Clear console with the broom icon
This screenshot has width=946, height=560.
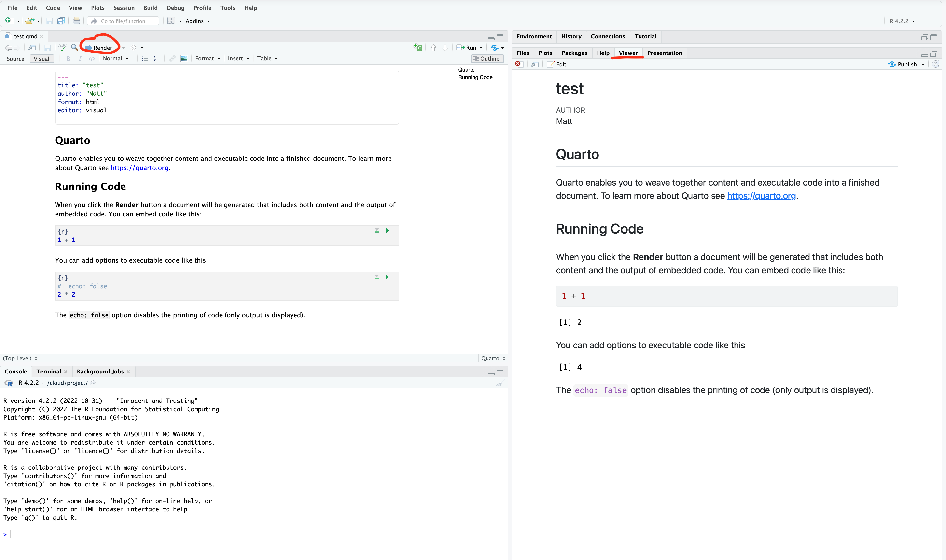pyautogui.click(x=500, y=383)
